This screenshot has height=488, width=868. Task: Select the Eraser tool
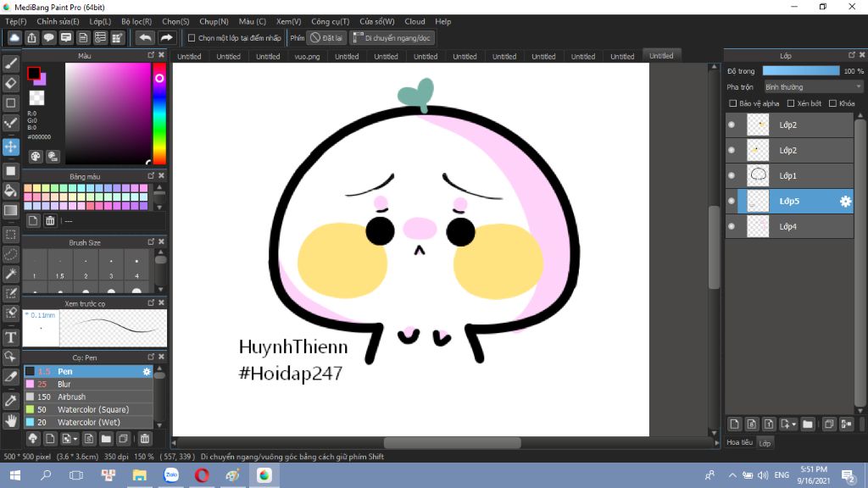(10, 84)
